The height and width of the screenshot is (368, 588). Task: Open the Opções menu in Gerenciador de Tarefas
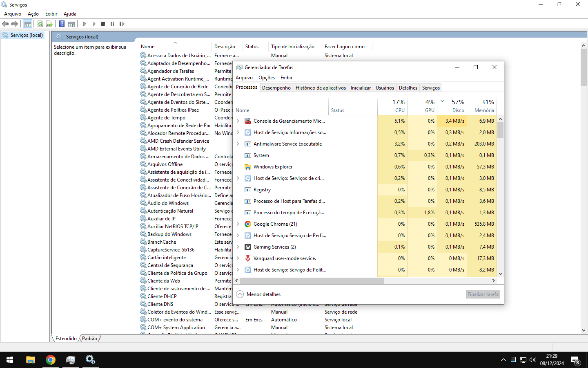pyautogui.click(x=267, y=78)
